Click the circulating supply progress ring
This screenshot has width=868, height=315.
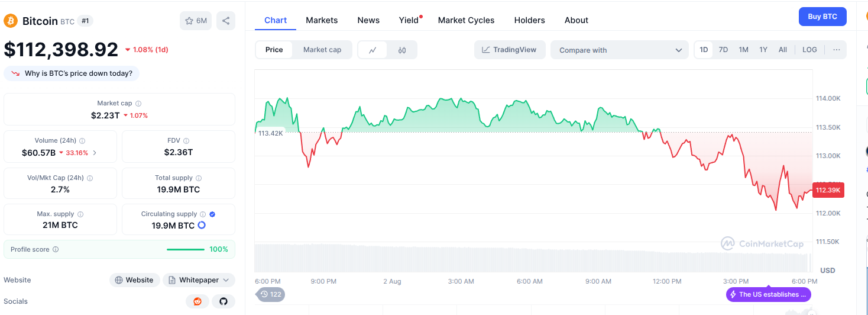coord(202,226)
